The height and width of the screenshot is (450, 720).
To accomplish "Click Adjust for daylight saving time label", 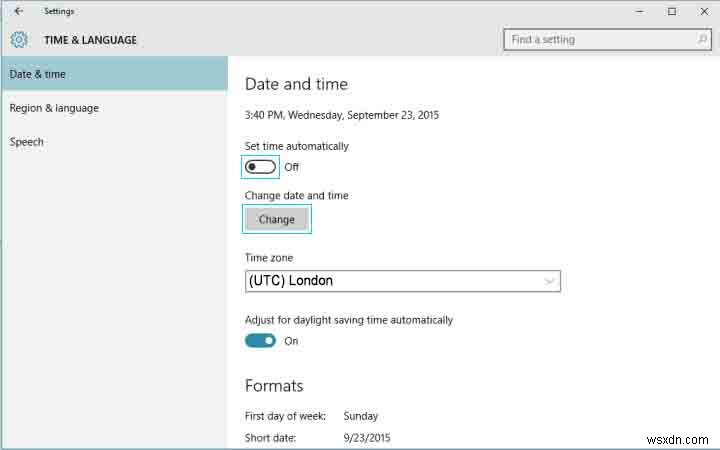I will (x=349, y=320).
